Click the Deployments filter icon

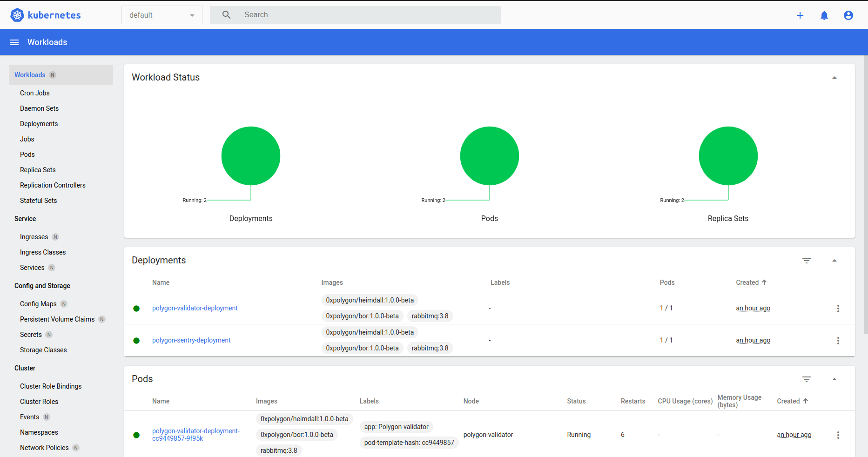click(807, 261)
